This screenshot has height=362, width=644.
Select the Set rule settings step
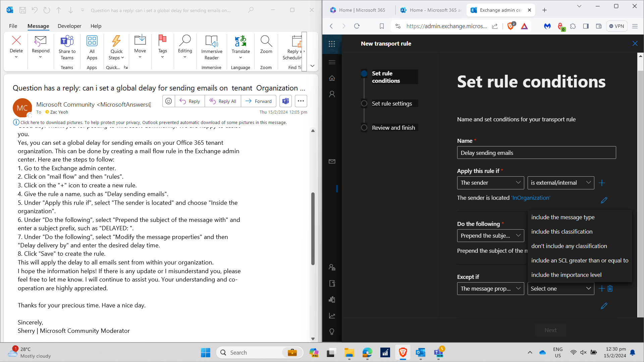pos(391,104)
